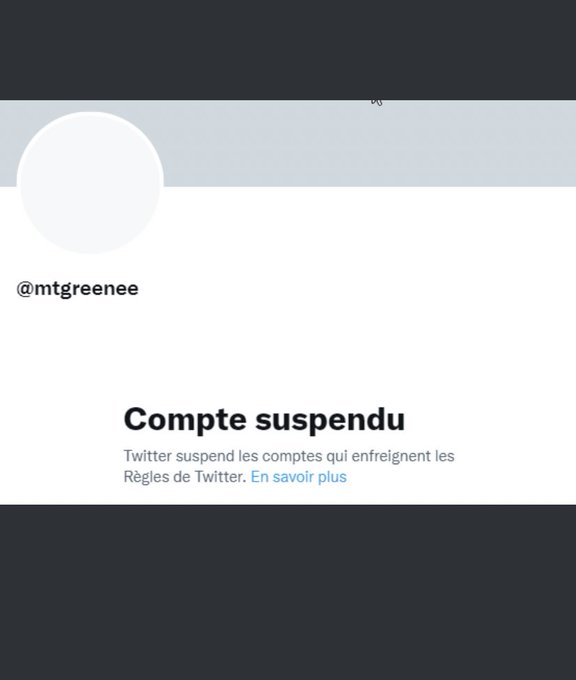Click the word 'plus' in blue link
576x680 pixels.
point(332,477)
